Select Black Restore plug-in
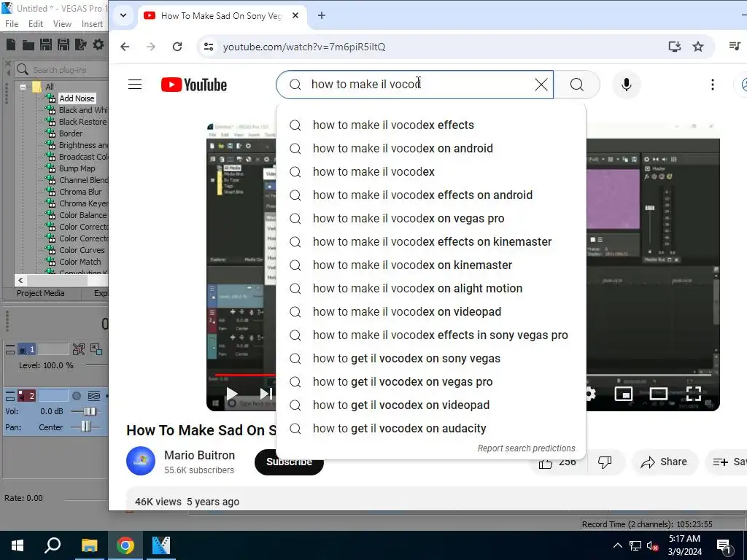 82,122
